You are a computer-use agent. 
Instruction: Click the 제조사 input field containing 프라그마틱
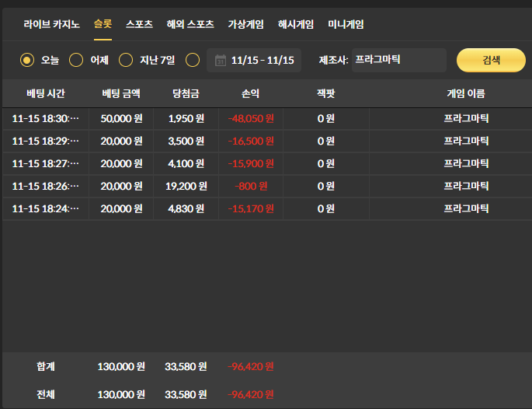[x=398, y=60]
